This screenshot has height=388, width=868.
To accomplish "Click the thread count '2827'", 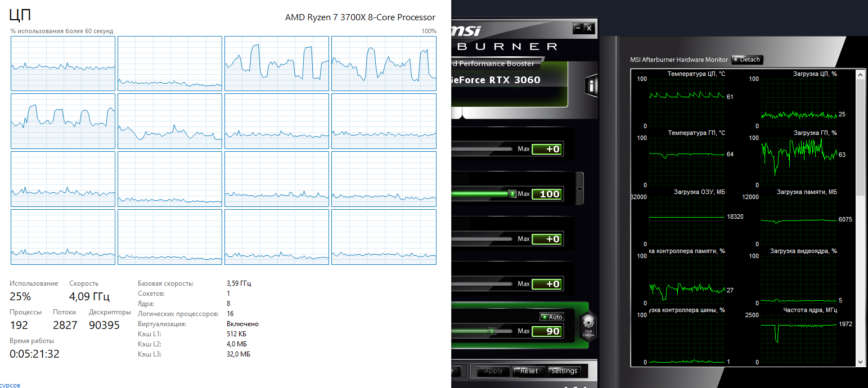I will point(65,325).
